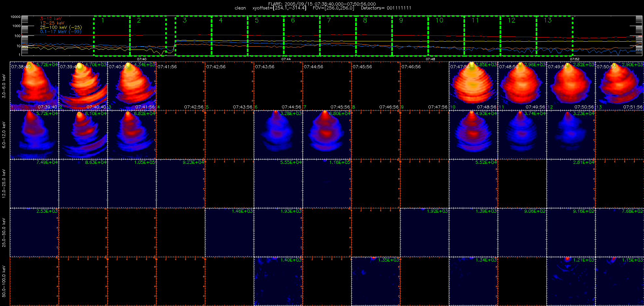Click peak value 9.23E+04 in 12-25 keV row
Viewport: 644px width, 306px height.
(194, 162)
